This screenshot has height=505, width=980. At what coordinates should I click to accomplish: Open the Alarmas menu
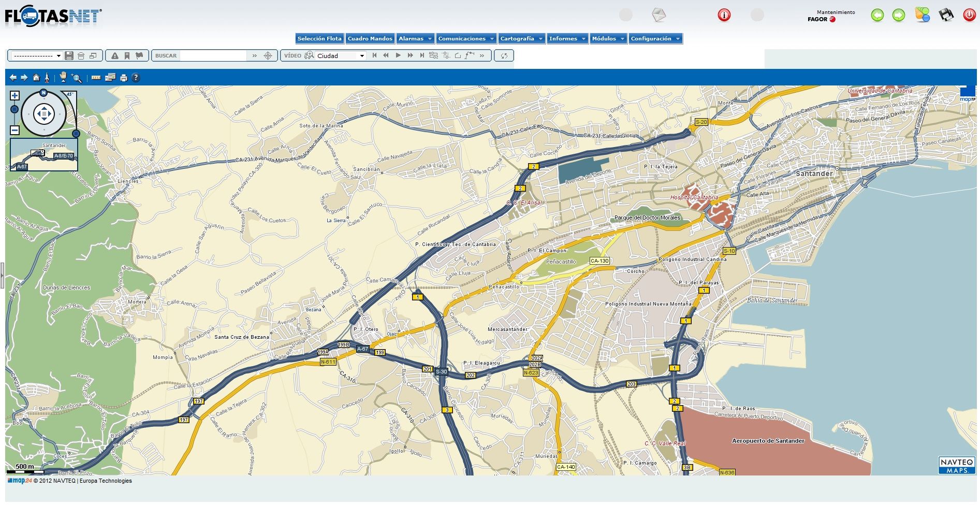point(415,38)
